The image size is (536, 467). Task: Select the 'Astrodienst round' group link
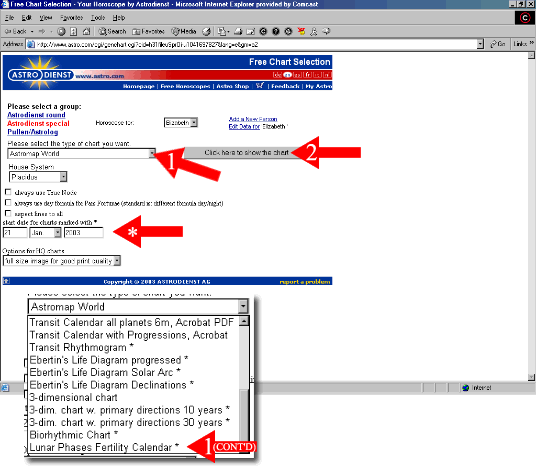tap(36, 115)
